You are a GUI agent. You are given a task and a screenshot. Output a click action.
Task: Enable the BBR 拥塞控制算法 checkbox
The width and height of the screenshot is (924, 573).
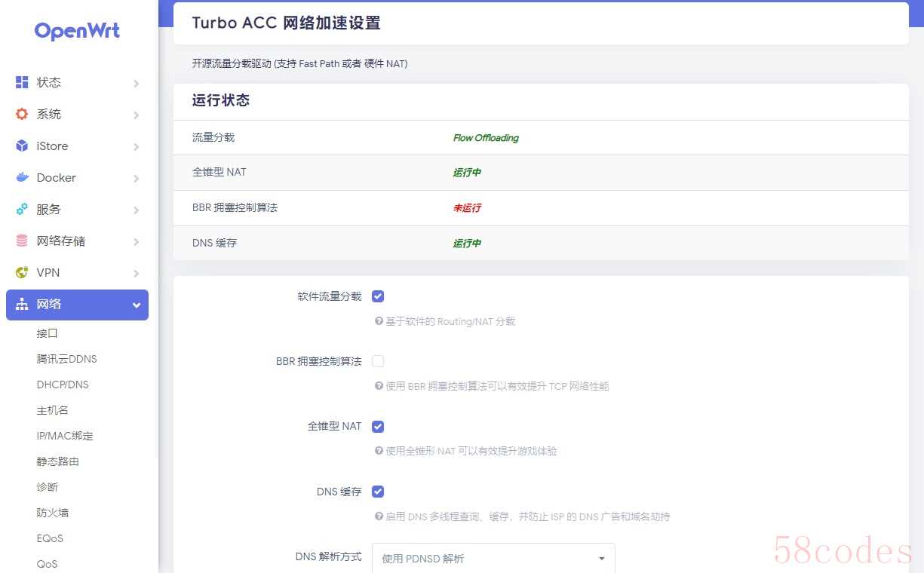378,361
